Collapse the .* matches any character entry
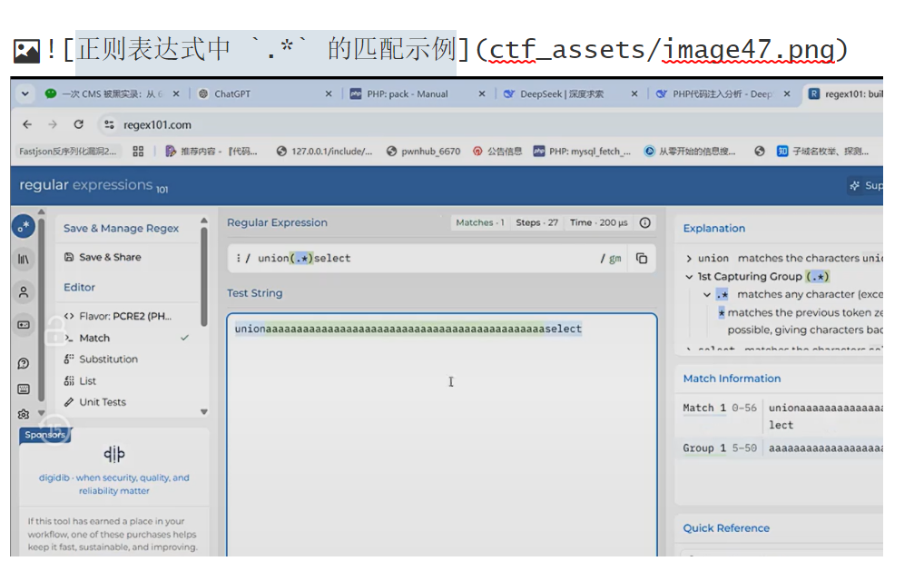Image resolution: width=924 pixels, height=571 pixels. coord(707,295)
